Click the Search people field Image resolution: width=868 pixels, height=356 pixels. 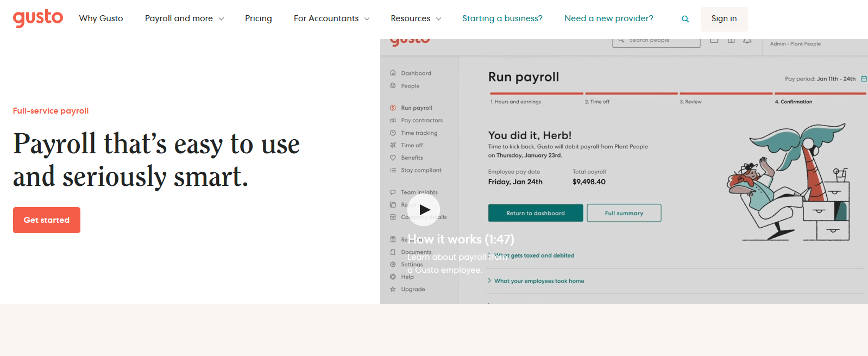(656, 41)
